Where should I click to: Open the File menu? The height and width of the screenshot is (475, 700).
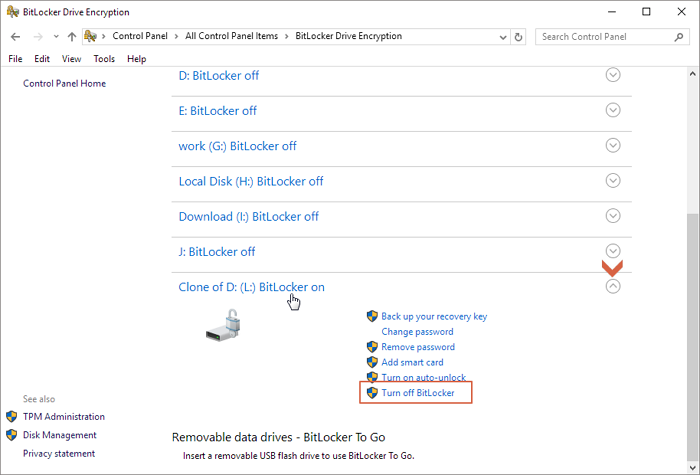pos(15,59)
